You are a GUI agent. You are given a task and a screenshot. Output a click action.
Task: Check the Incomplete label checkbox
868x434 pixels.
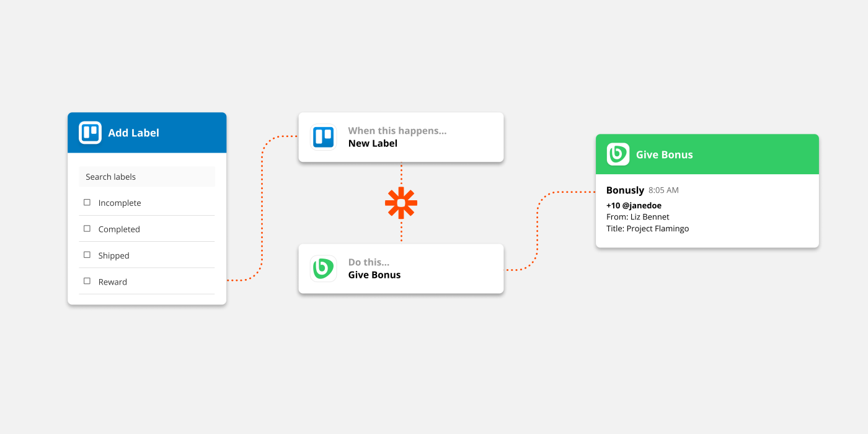click(87, 202)
